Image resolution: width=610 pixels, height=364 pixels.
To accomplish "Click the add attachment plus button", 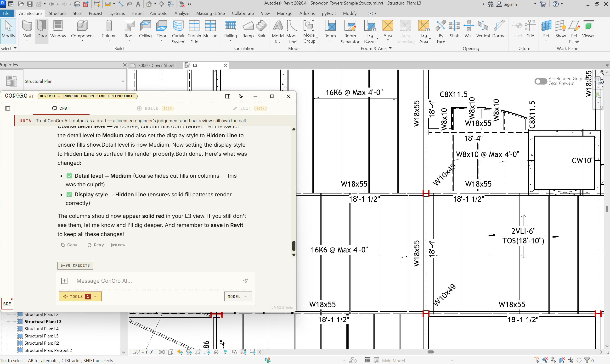I will (x=64, y=281).
